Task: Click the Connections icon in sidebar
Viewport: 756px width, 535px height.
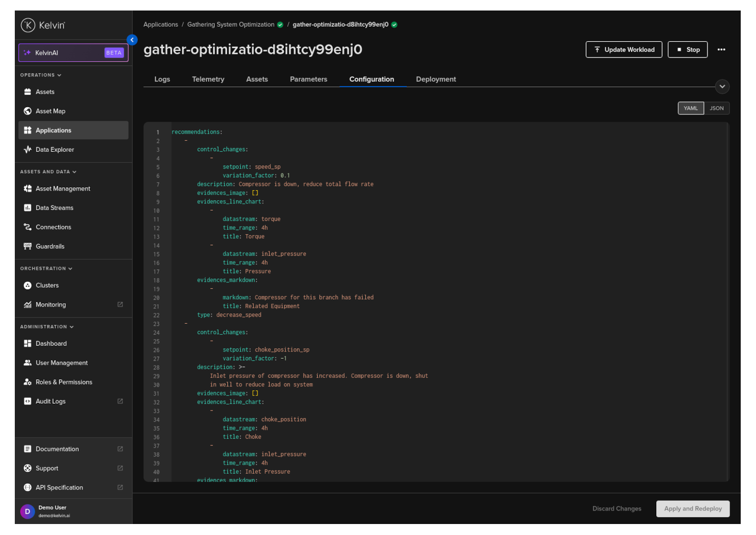Action: click(28, 227)
